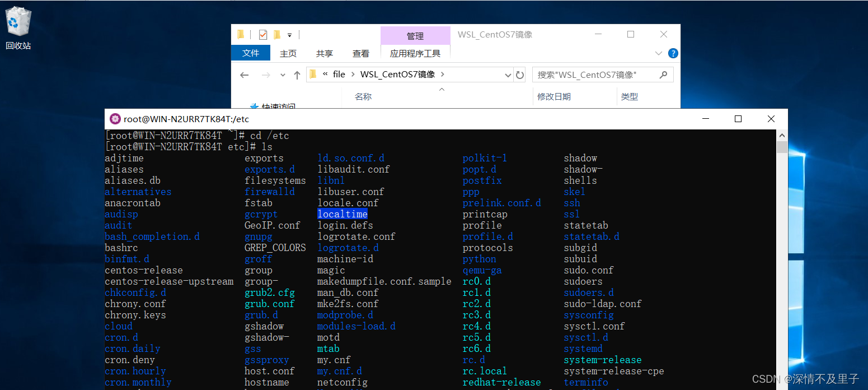Go up one folder level in Explorer

point(297,75)
